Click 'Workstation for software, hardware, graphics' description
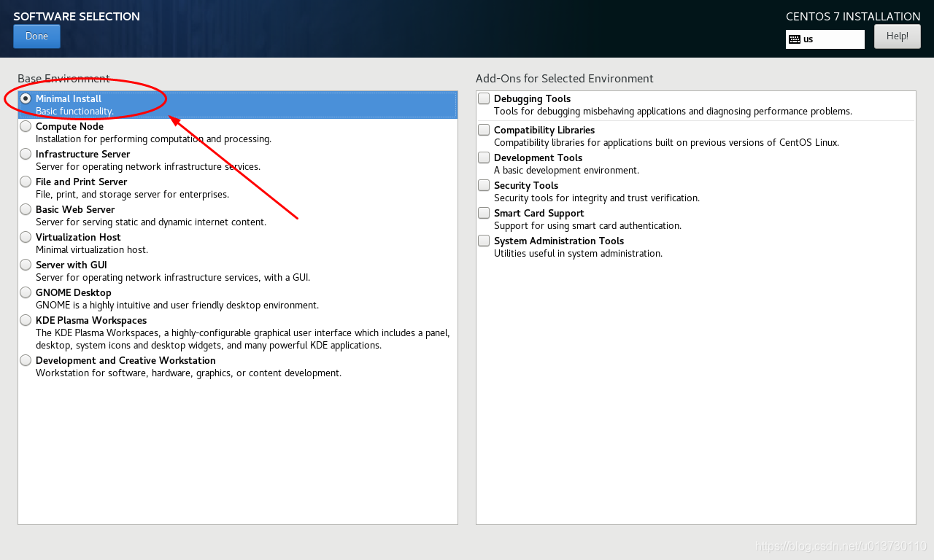This screenshot has width=934, height=560. pos(188,373)
